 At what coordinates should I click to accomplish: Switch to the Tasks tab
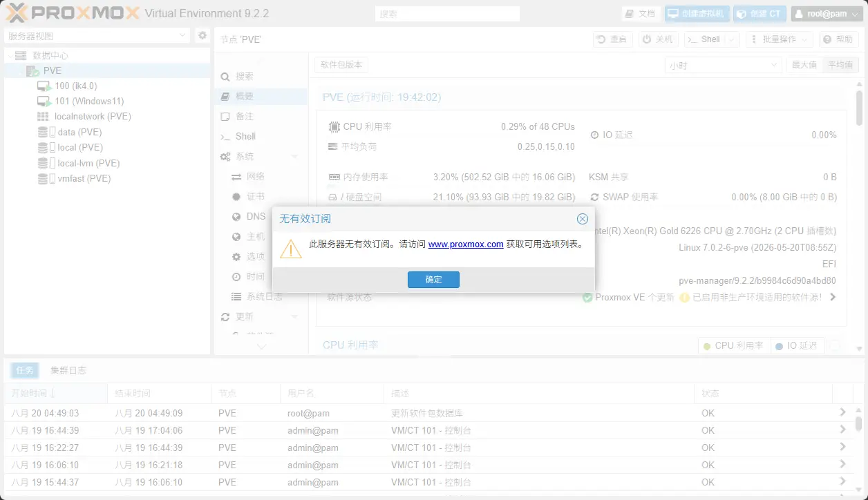[x=25, y=371]
